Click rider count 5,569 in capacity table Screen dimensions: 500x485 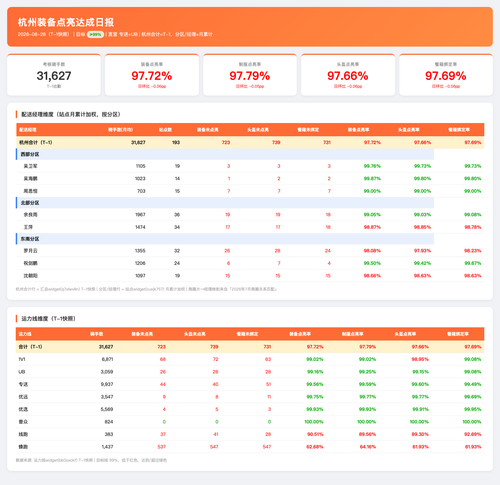[x=107, y=409]
